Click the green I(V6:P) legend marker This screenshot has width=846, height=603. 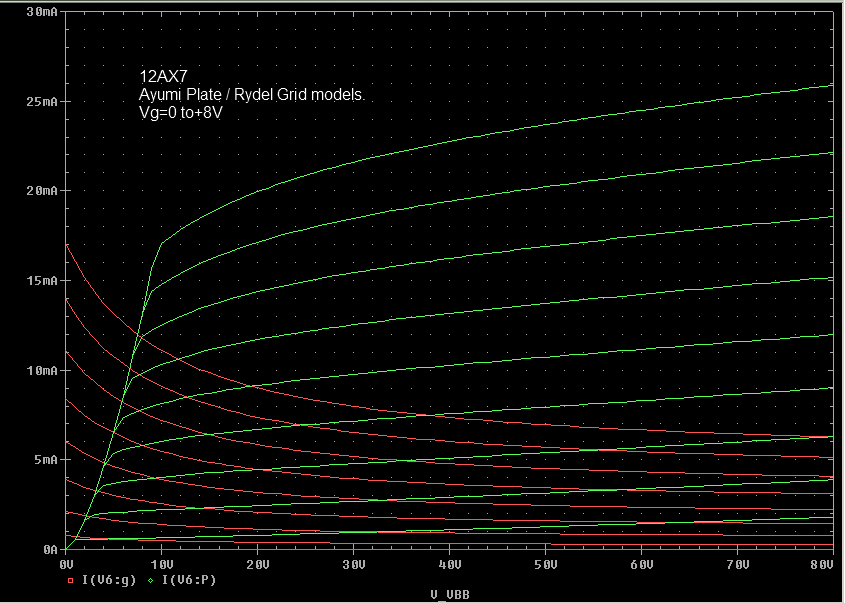tap(151, 581)
